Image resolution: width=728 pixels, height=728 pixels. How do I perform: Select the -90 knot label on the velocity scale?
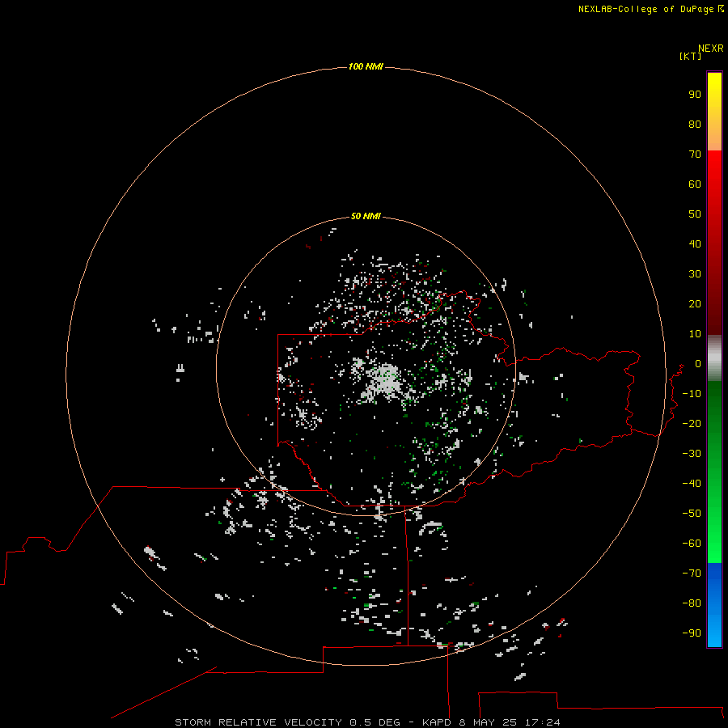692,633
